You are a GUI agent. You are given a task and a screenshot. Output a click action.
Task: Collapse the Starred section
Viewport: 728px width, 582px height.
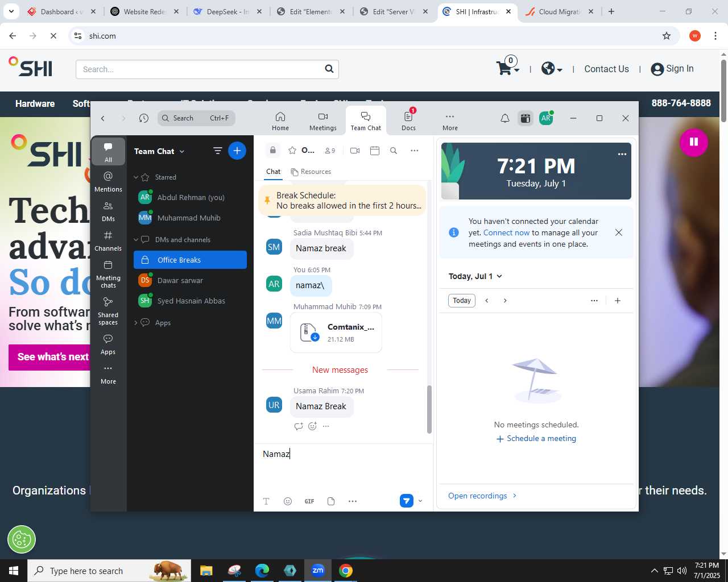(136, 177)
